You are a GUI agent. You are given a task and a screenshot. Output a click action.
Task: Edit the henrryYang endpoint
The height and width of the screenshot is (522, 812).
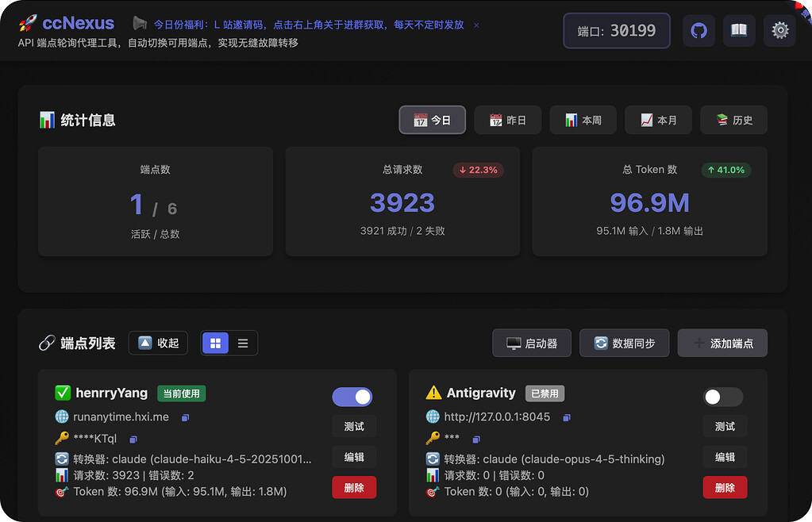pos(354,457)
